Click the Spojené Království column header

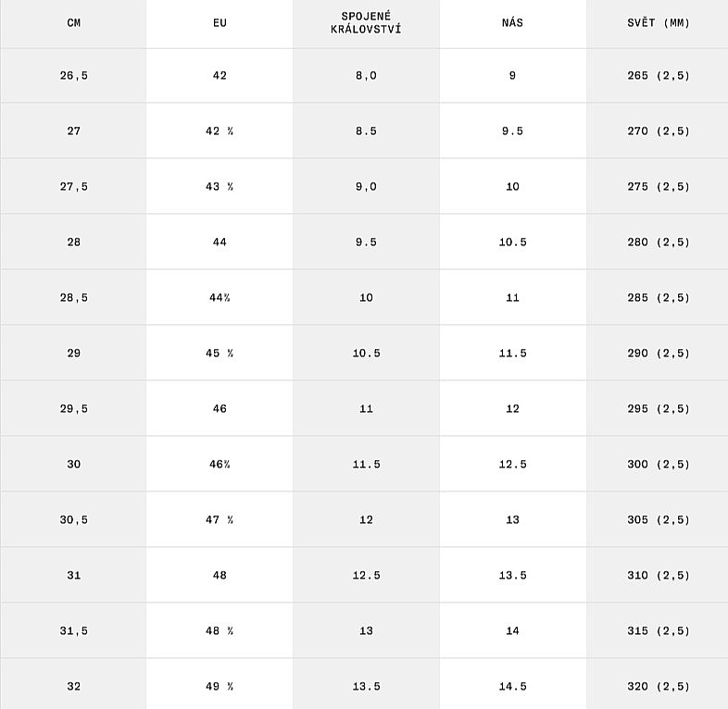366,23
